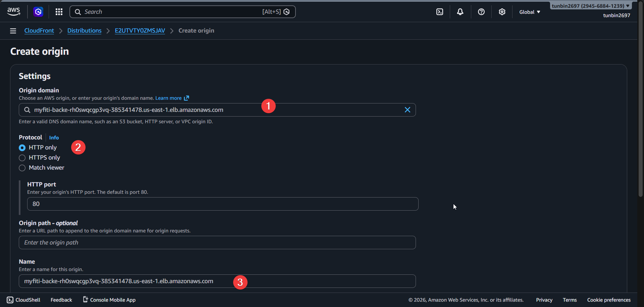Expand the tunbin2697 account menu
Image resolution: width=644 pixels, height=307 pixels.
590,5
